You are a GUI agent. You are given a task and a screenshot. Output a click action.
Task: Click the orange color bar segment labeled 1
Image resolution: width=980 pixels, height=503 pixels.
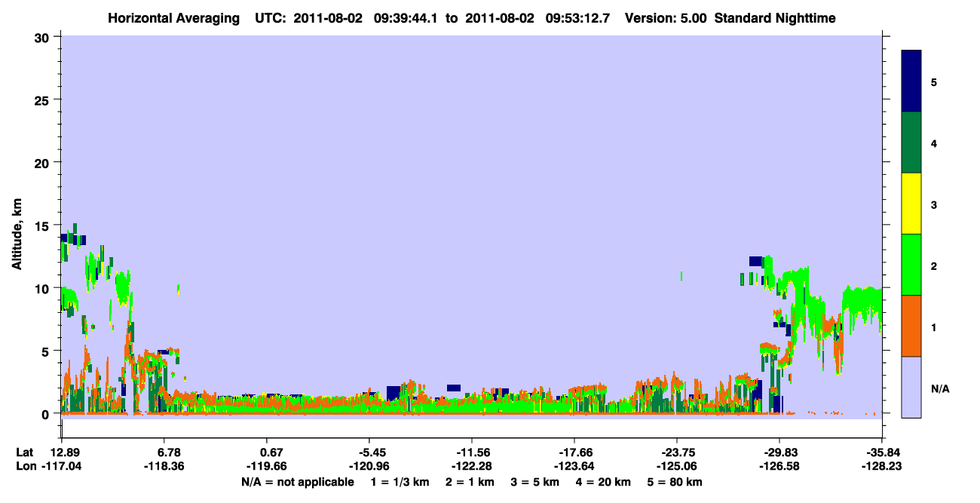(x=911, y=326)
